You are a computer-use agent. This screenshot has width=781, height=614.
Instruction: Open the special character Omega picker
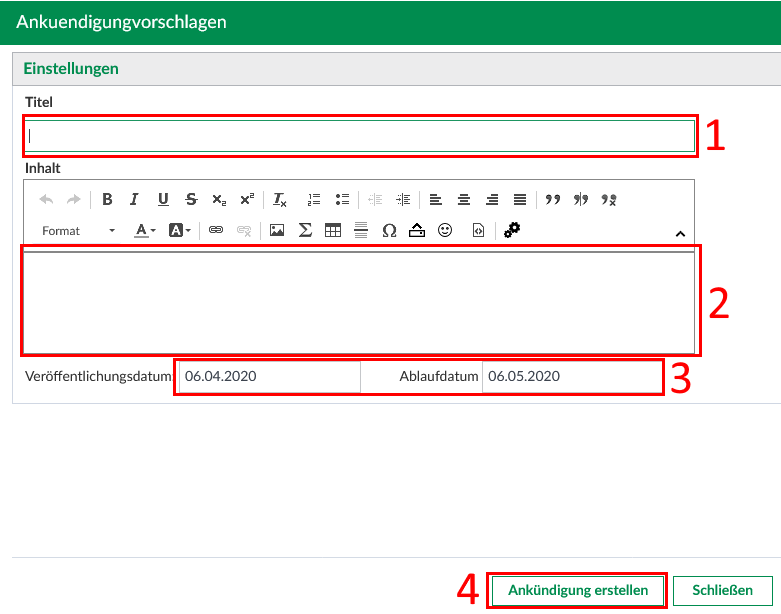[x=389, y=230]
